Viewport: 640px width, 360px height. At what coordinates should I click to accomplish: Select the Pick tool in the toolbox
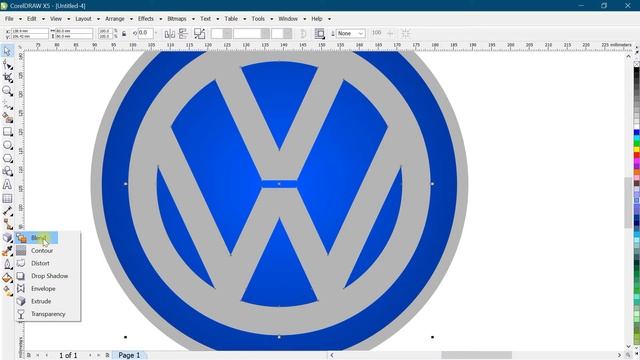[7, 51]
